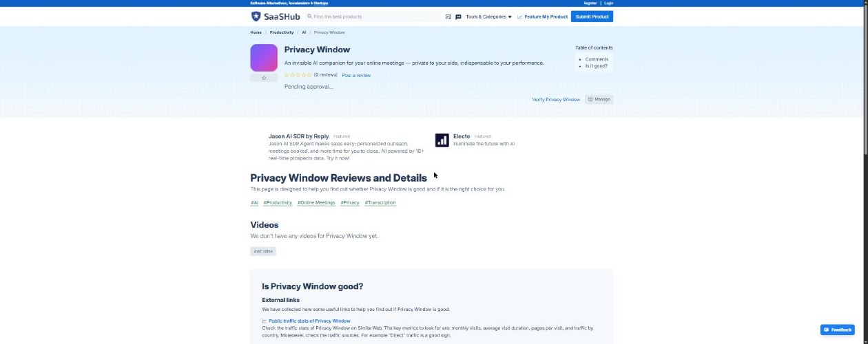
Task: Click the star rating icons beside reviews
Action: coord(298,75)
